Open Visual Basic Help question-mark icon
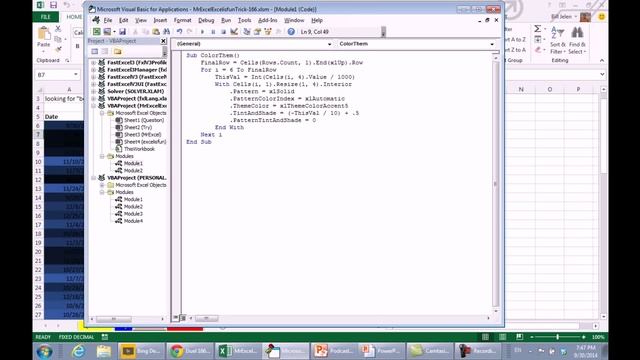The image size is (640, 360). pyautogui.click(x=291, y=31)
